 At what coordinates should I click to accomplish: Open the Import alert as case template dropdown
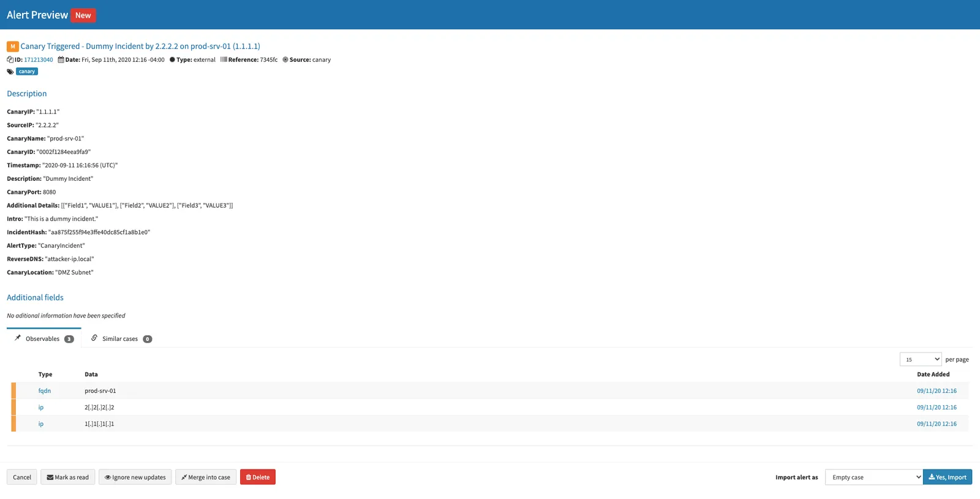874,477
